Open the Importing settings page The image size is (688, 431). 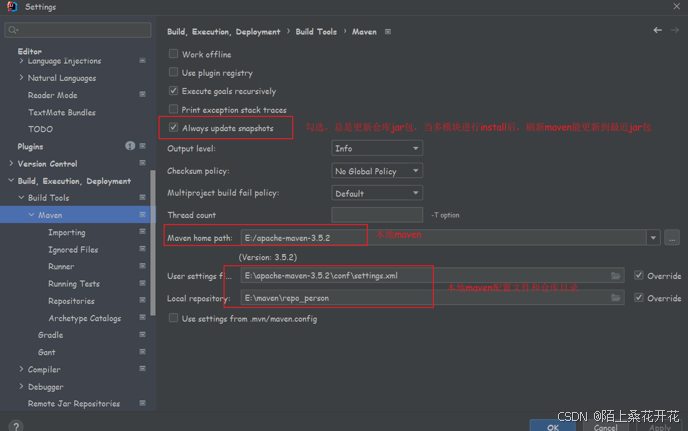(67, 232)
